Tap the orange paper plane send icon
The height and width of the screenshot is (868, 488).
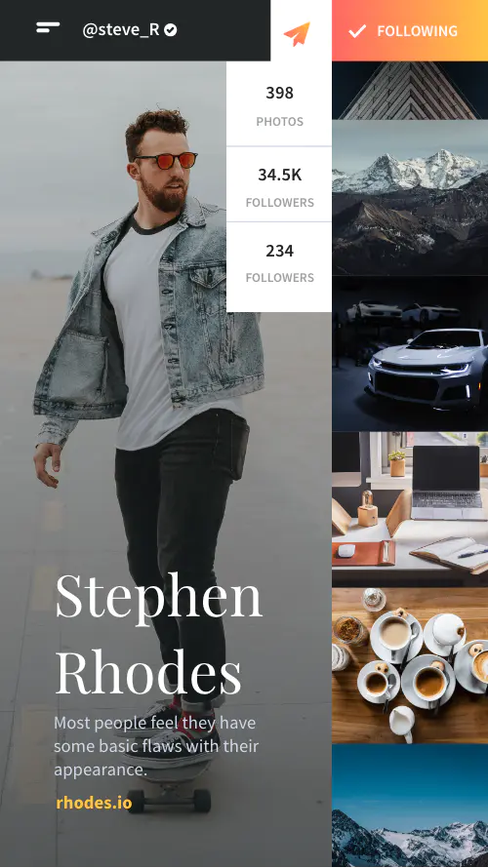click(x=297, y=33)
